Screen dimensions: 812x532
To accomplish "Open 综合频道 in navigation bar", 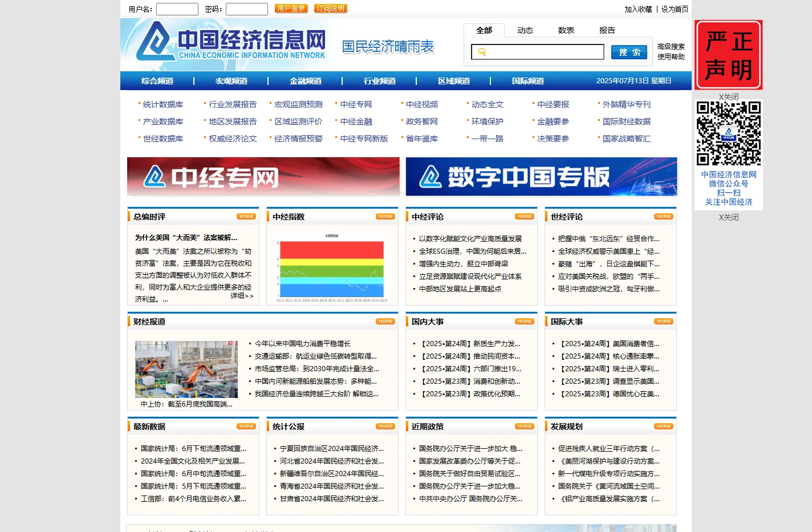I will 157,81.
